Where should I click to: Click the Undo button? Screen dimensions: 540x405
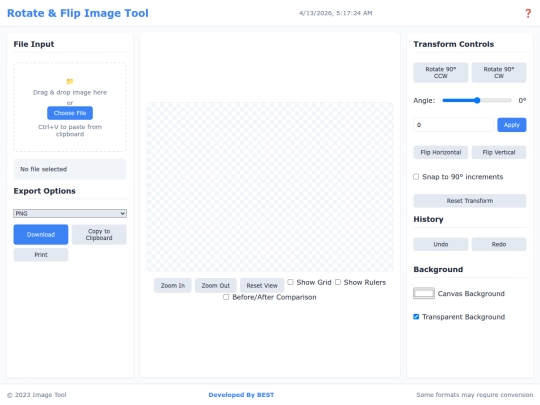tap(440, 244)
